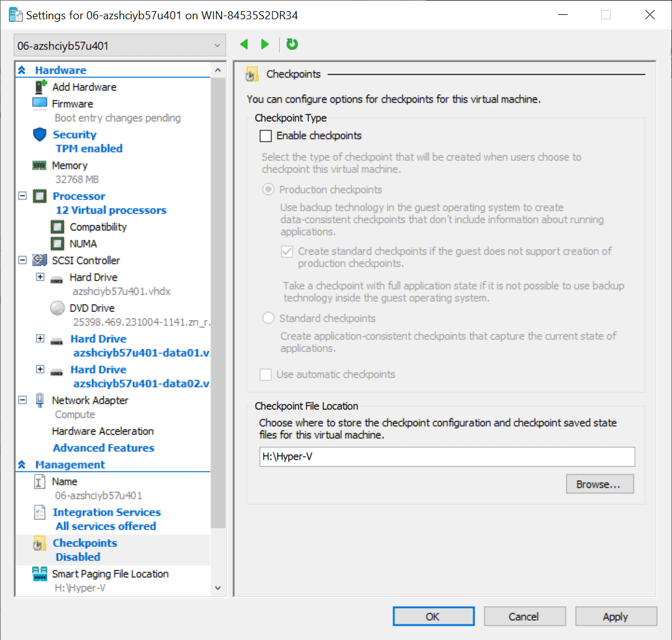Click the Smart Paging File Location icon
The height and width of the screenshot is (640, 672).
click(x=40, y=574)
